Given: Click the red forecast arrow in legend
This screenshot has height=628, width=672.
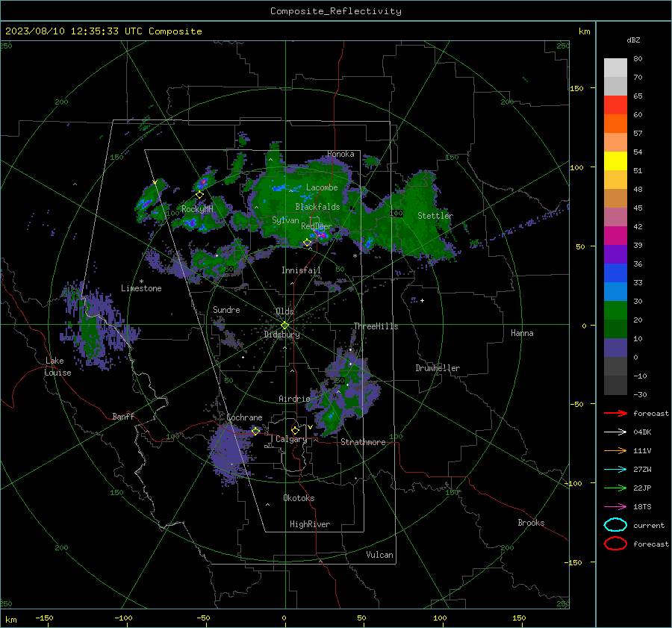Looking at the screenshot, I should tap(615, 413).
